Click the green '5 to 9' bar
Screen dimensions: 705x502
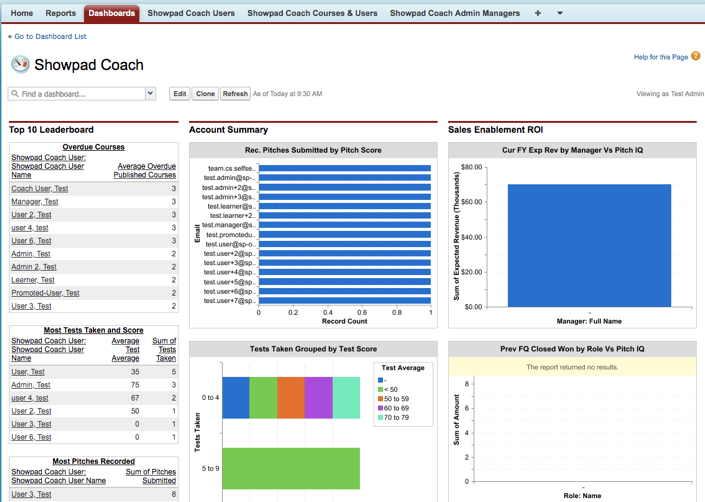click(291, 468)
